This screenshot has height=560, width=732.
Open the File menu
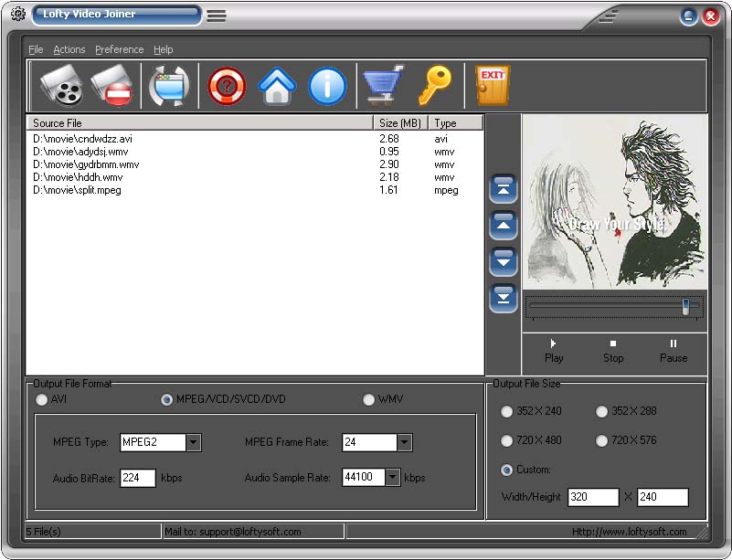point(36,49)
